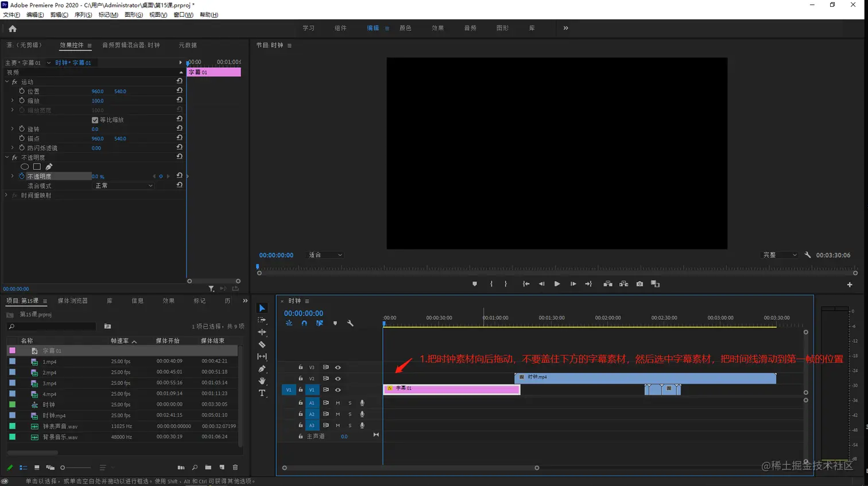Select free draw bezier mask pen
Image resolution: width=868 pixels, height=486 pixels.
(x=49, y=167)
